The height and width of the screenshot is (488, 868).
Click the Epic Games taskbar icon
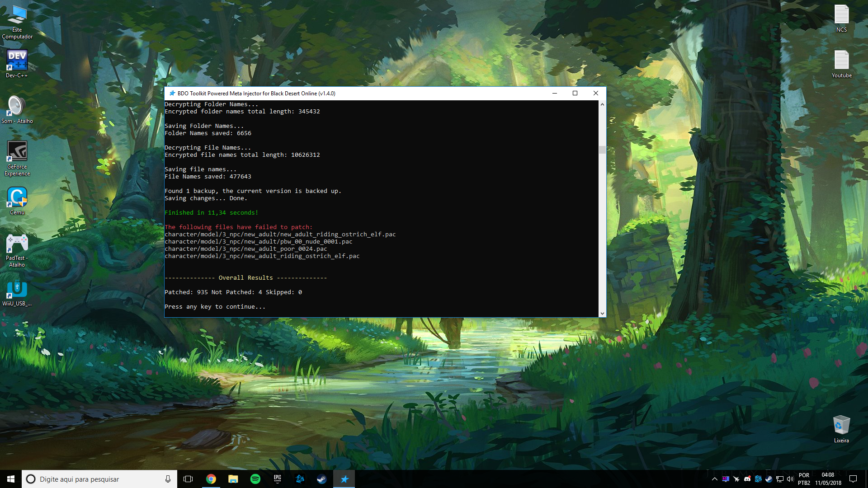click(x=278, y=479)
